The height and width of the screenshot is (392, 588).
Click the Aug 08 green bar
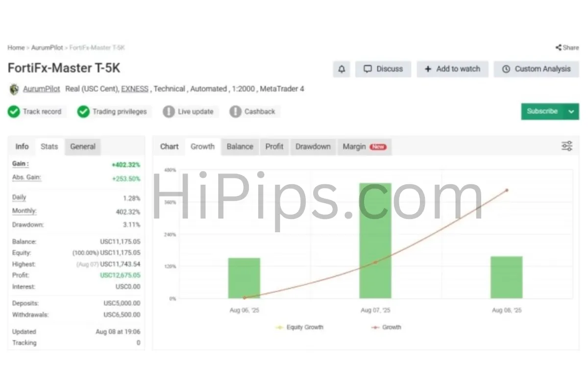[x=507, y=277]
